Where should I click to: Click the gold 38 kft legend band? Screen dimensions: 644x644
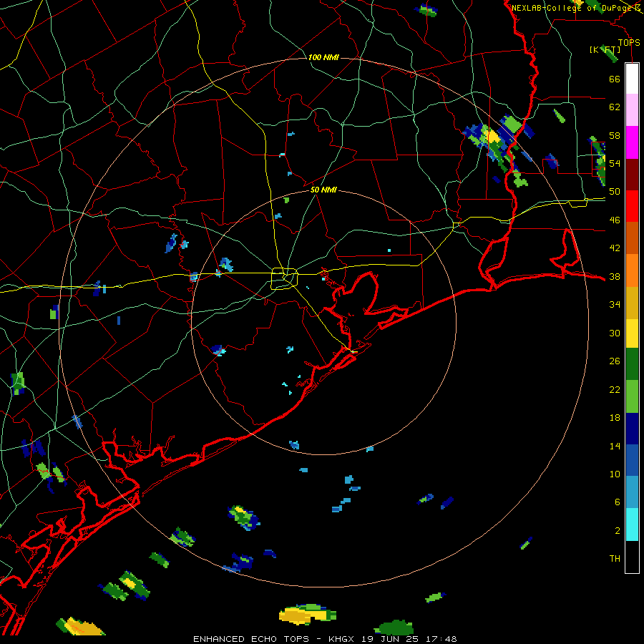632,302
